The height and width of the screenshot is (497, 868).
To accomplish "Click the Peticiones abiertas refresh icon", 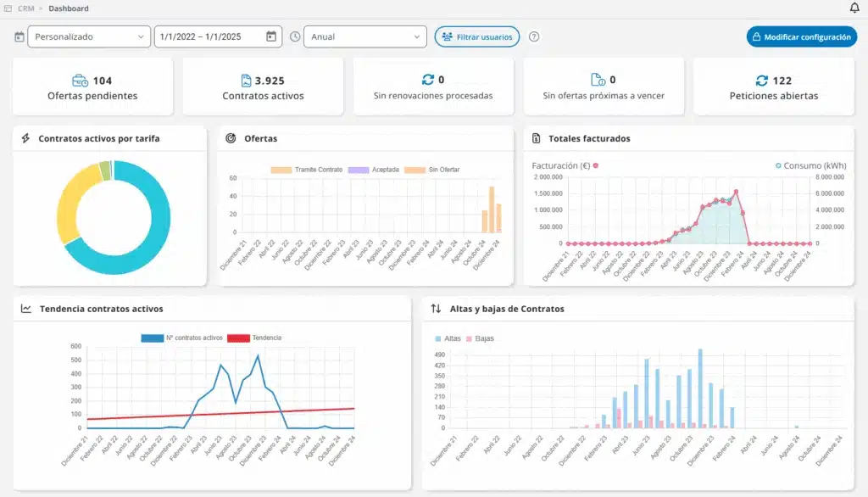I will pos(761,81).
